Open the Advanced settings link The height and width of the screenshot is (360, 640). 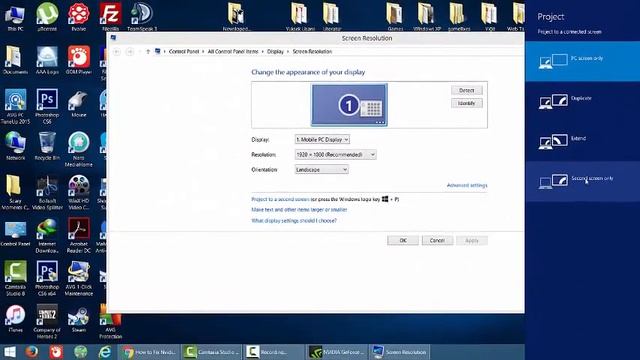tap(467, 185)
